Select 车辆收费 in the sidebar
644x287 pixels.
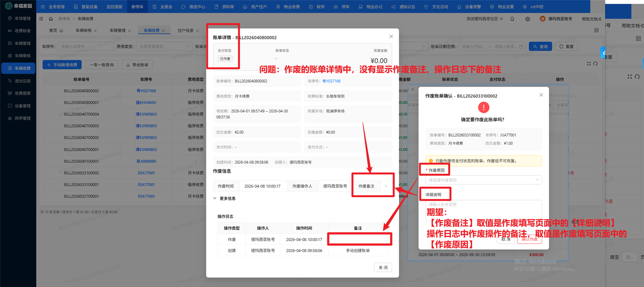point(19,68)
